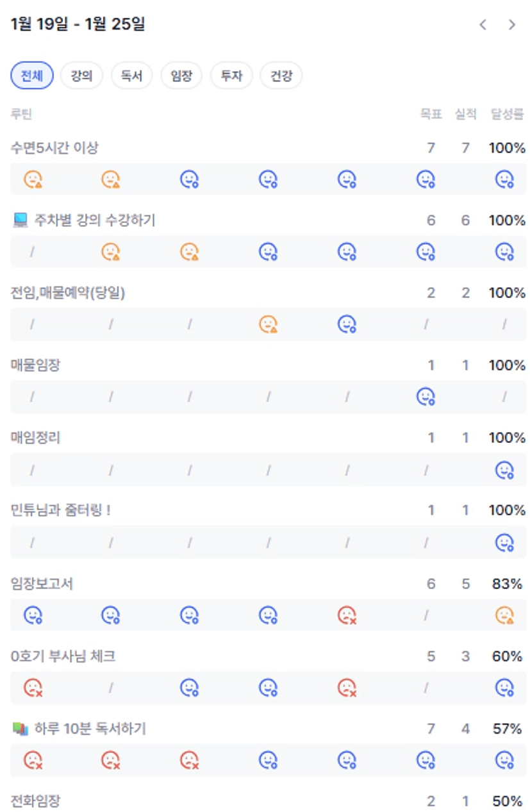Toggle the blue face in 전임,매물예약(당일) row

click(347, 324)
